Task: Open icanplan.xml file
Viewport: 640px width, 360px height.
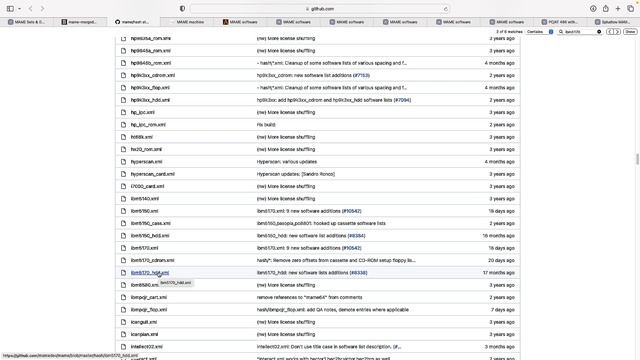Action: 144,334
